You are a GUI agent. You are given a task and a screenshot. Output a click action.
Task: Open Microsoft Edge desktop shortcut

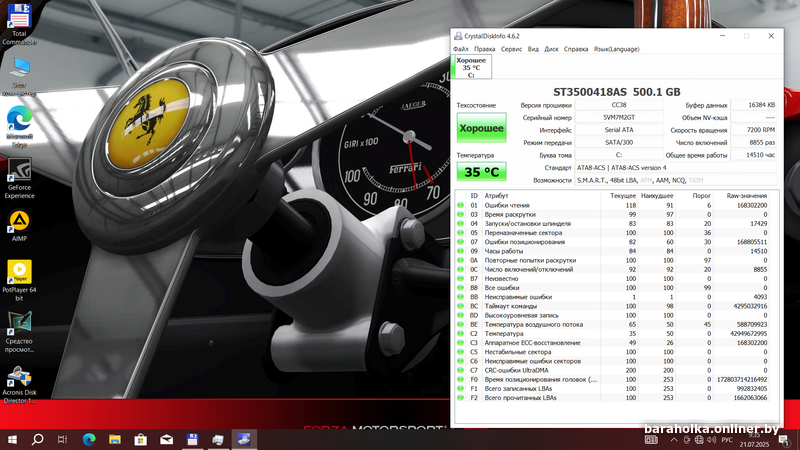19,120
